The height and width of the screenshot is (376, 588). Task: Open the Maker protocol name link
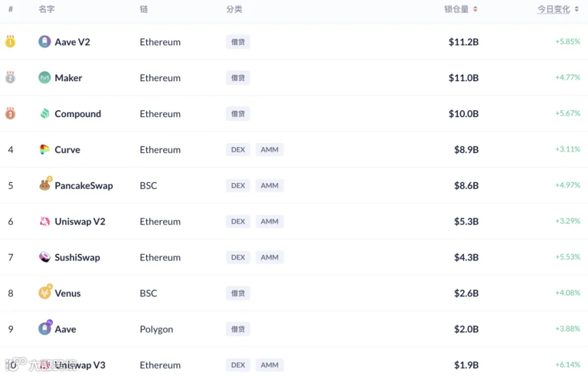[x=68, y=78]
